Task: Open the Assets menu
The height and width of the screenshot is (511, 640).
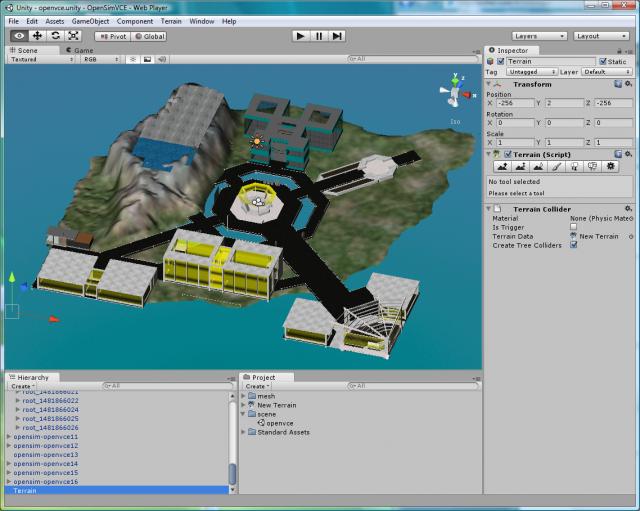Action: click(x=55, y=21)
